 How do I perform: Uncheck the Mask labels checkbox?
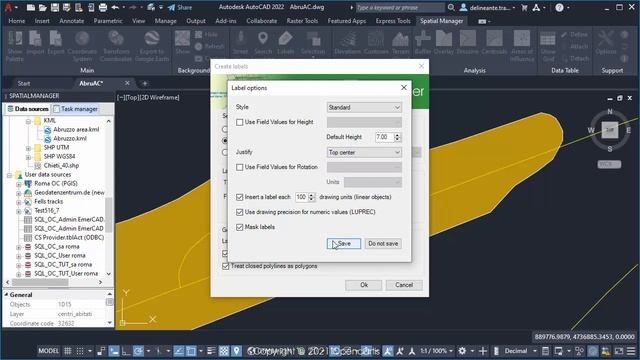(x=240, y=227)
